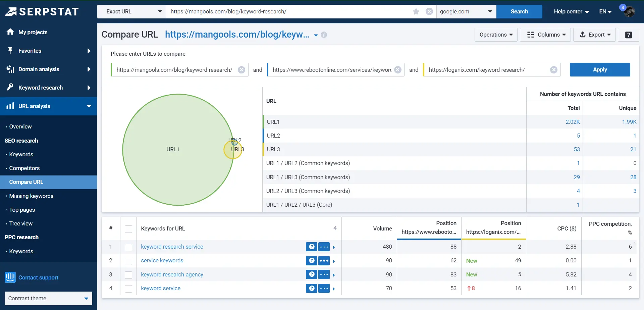Image resolution: width=644 pixels, height=310 pixels.
Task: Open the 'keyword service' keyword link
Action: click(x=161, y=288)
